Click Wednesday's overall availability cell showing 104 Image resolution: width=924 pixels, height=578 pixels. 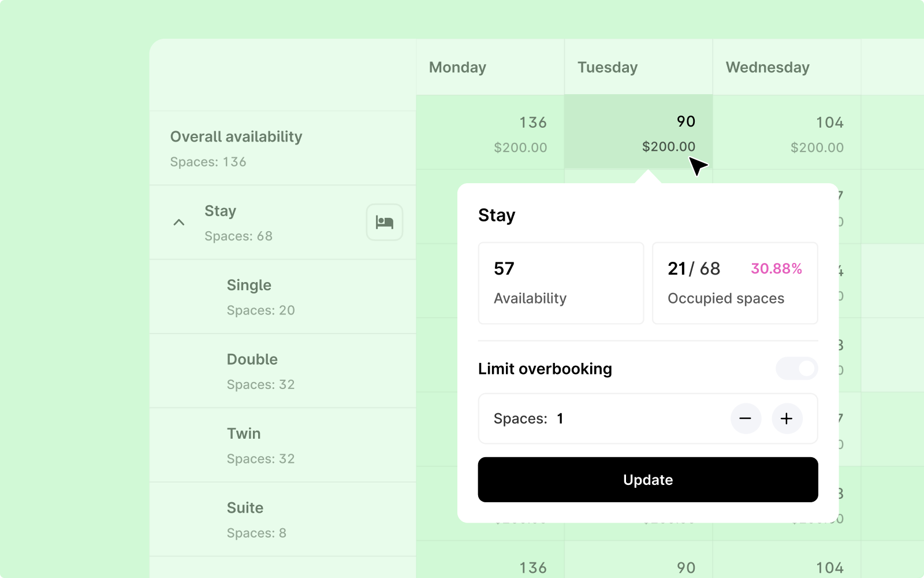tap(787, 134)
